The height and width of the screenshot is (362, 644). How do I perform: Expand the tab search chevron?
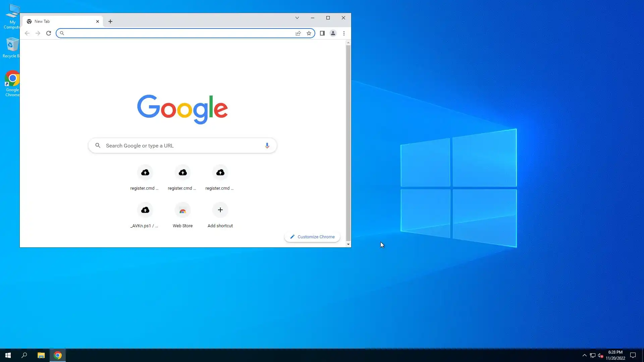[x=297, y=18]
